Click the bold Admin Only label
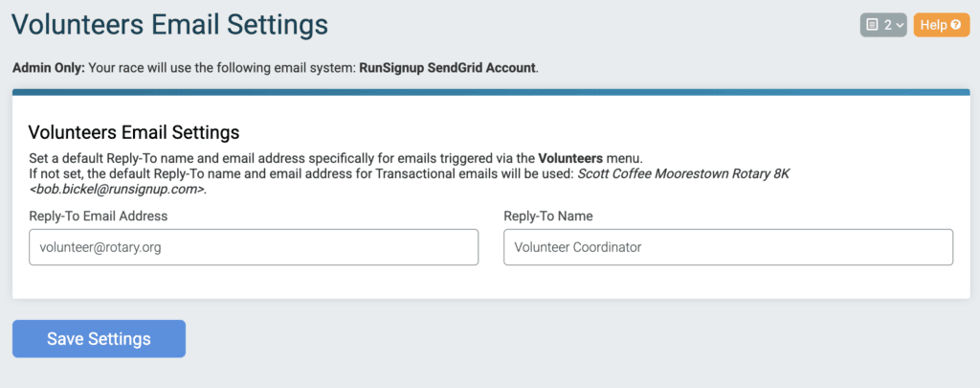The height and width of the screenshot is (388, 980). click(x=48, y=67)
